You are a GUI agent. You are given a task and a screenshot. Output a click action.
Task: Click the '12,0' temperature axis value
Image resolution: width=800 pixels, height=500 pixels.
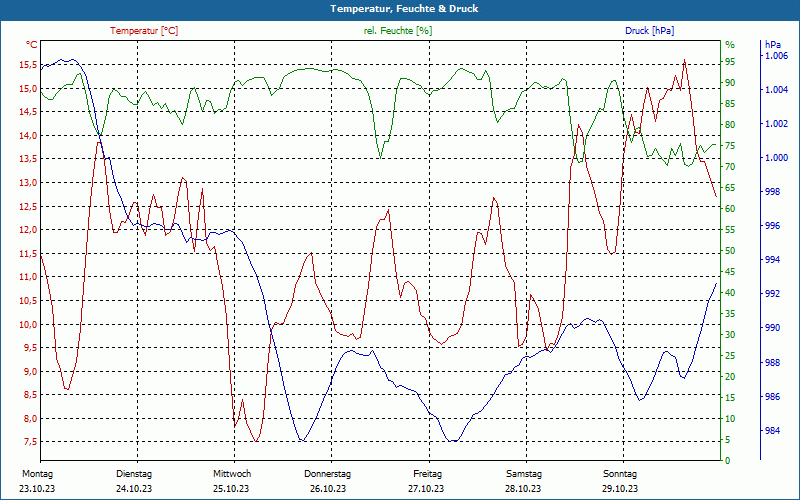28,230
